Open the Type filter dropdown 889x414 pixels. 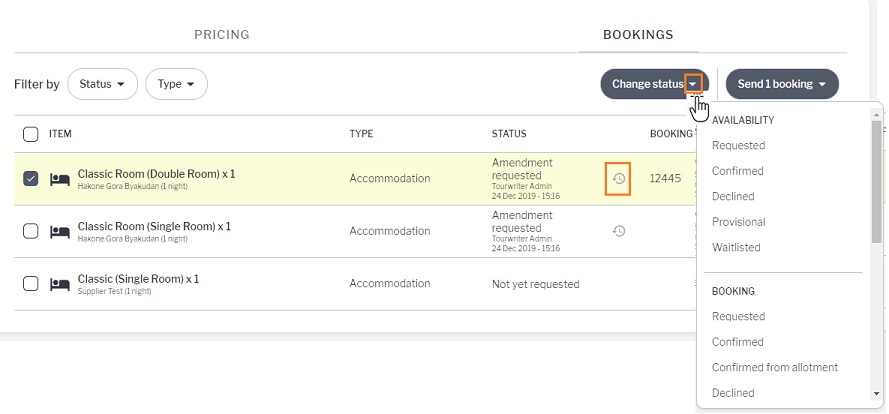click(x=176, y=84)
